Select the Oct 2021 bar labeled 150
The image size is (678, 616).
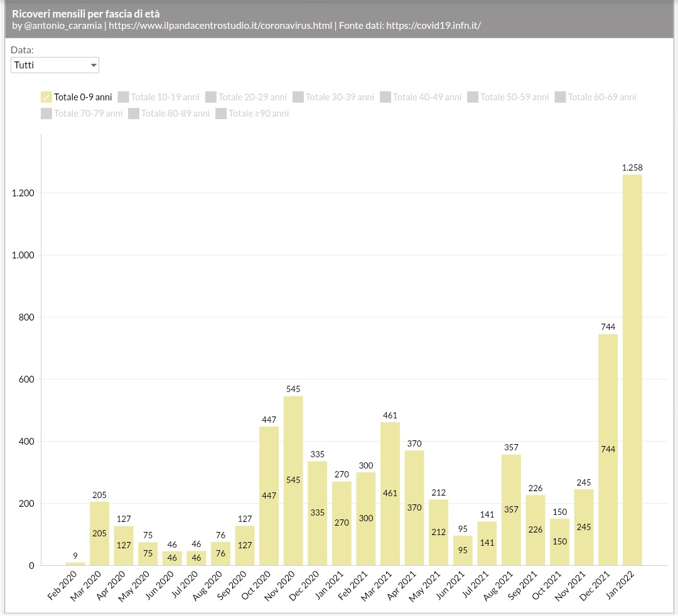559,542
